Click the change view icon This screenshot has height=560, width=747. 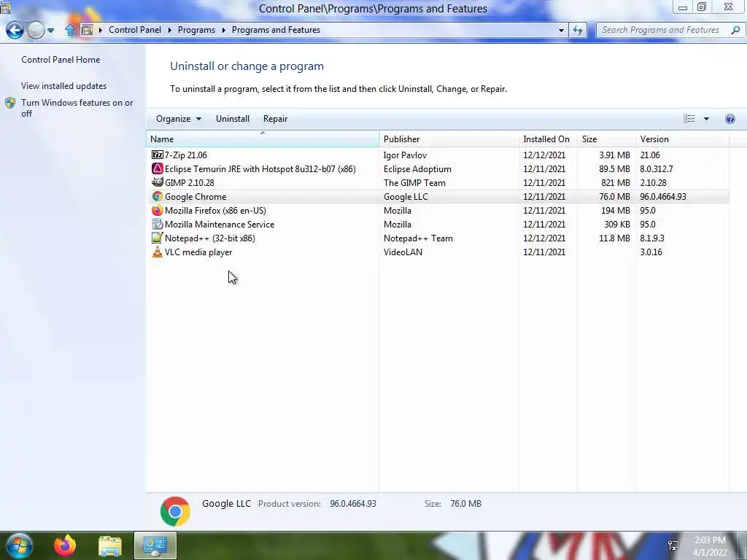coord(689,119)
